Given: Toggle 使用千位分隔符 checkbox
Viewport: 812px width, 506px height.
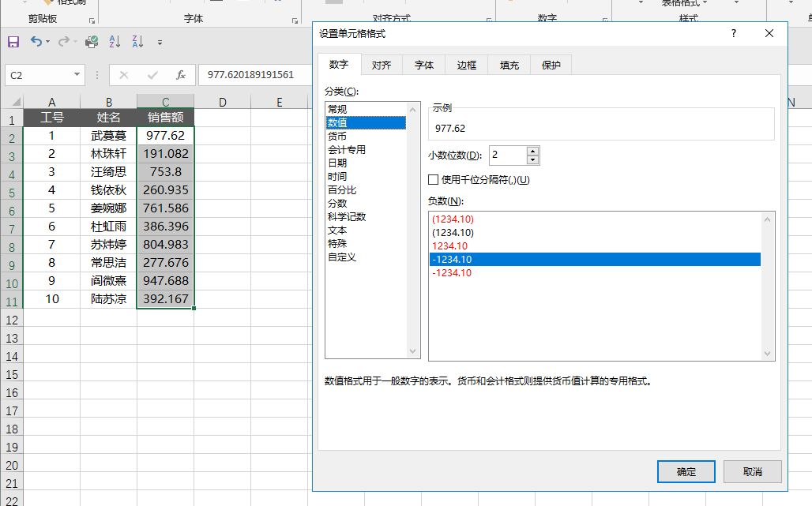Looking at the screenshot, I should click(x=433, y=180).
